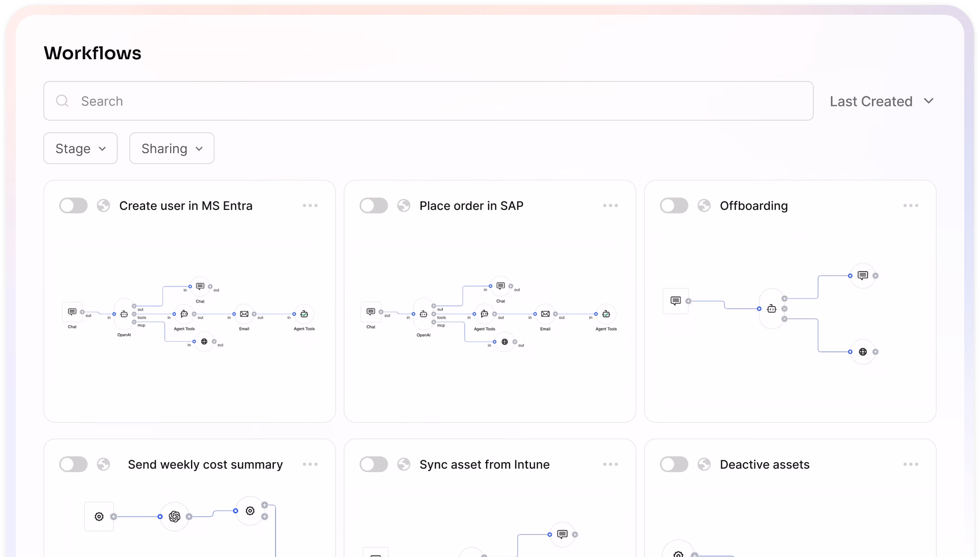Focus the workflow Search field
Image resolution: width=980 pixels, height=557 pixels.
click(434, 101)
